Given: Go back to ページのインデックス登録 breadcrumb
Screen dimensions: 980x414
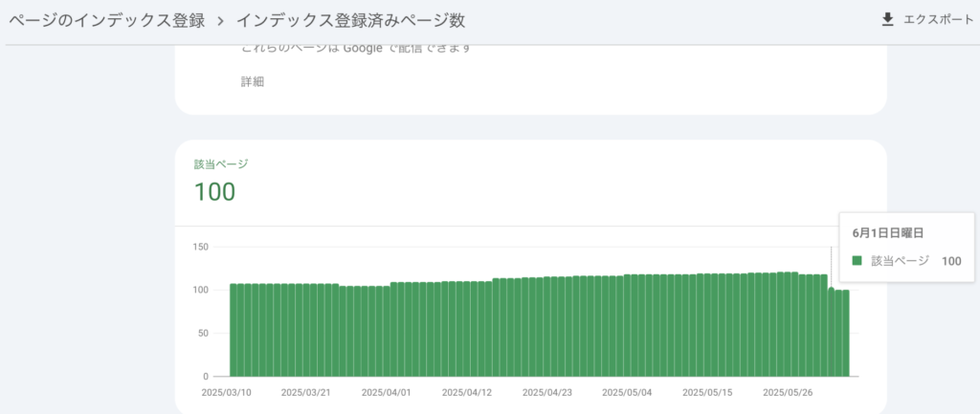Looking at the screenshot, I should pos(106,21).
